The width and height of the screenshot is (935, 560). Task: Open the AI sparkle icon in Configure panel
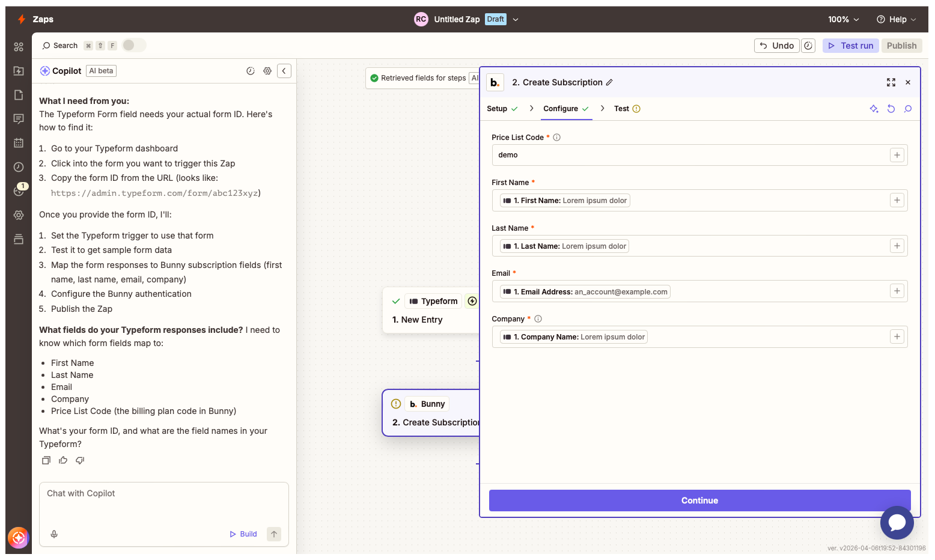(x=874, y=109)
